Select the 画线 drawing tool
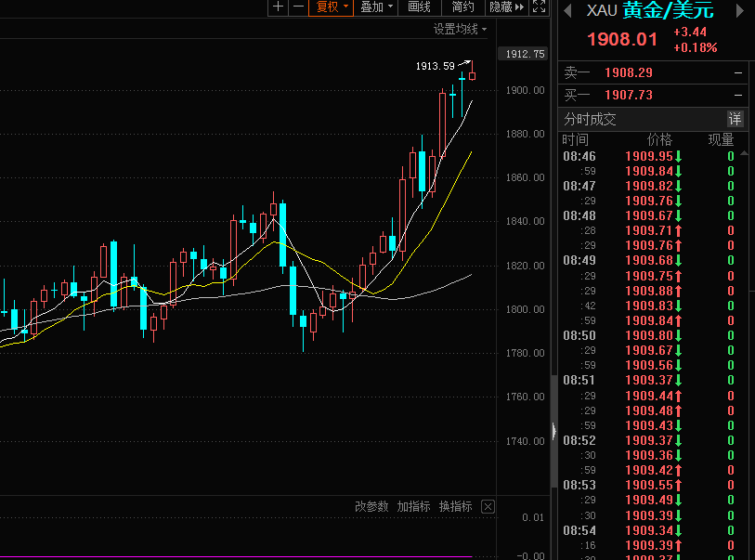Screen dimensions: 755x560 coord(420,7)
